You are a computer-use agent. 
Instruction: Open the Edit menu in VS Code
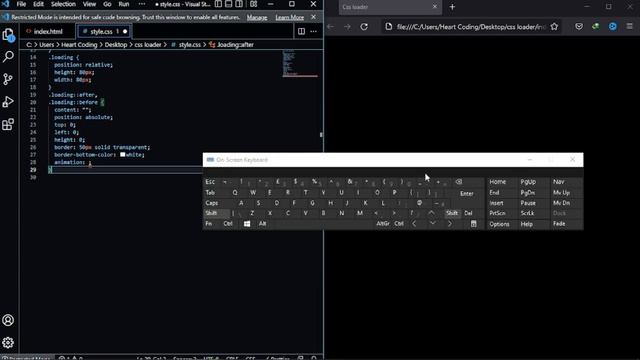[38, 4]
